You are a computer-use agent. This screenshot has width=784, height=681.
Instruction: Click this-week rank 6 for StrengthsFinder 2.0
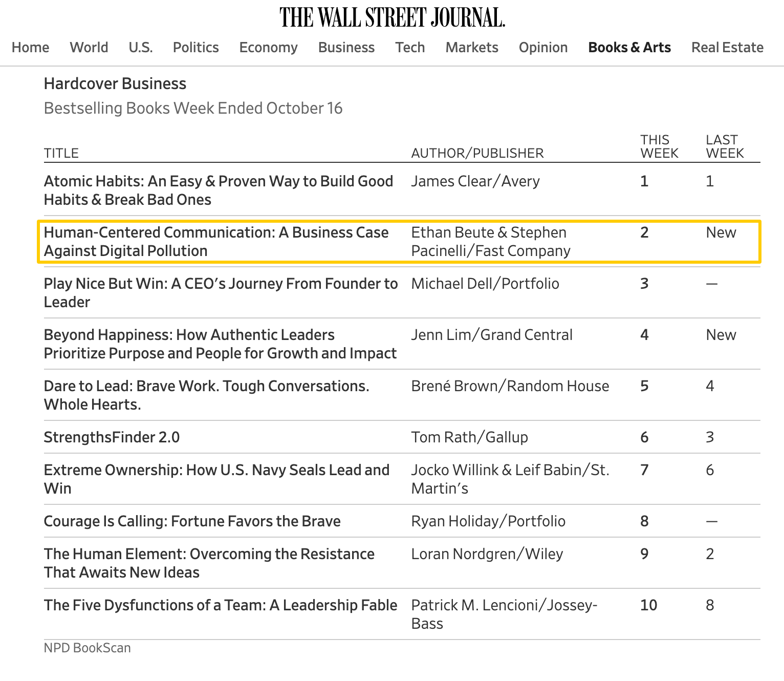644,437
